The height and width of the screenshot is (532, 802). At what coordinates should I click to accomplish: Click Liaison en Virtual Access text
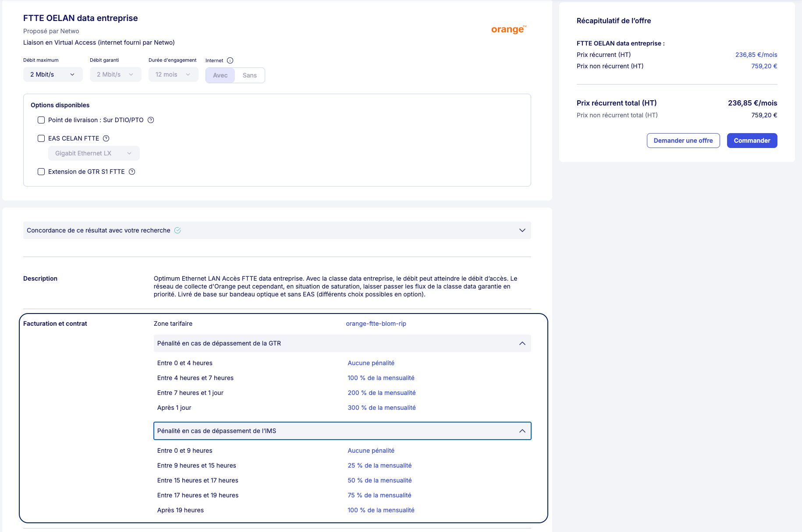(x=99, y=42)
